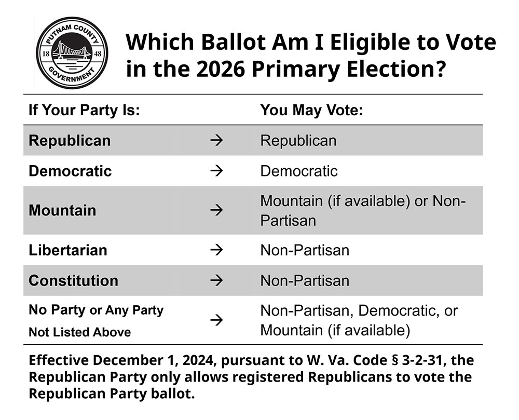Click the bold Constitution party label

73,281
